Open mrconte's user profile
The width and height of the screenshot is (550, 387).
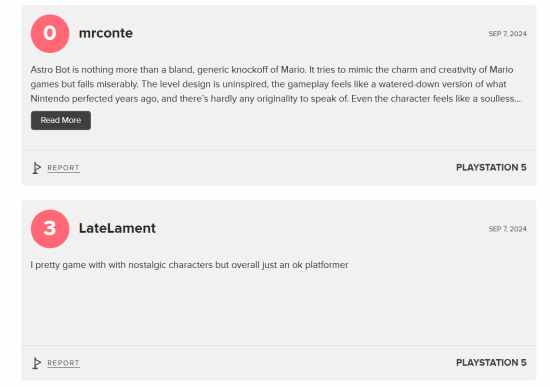point(106,33)
